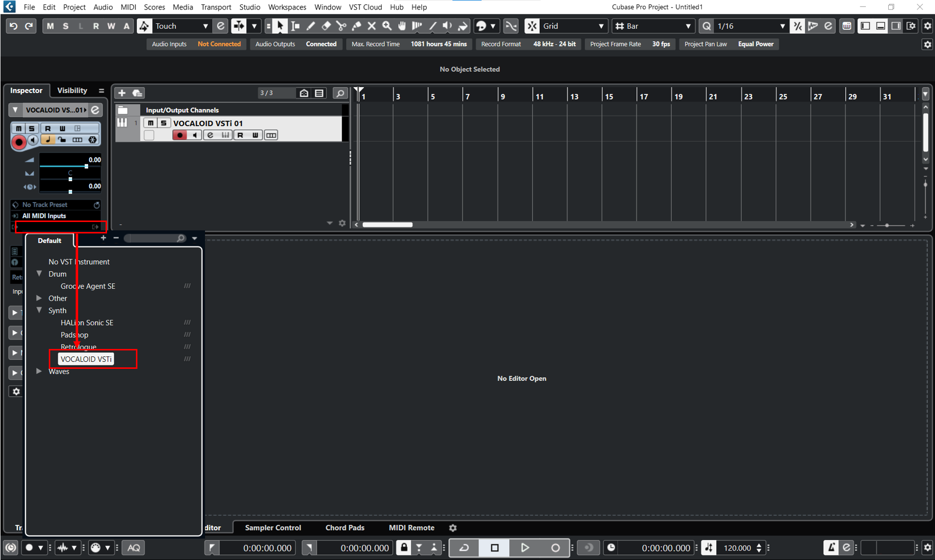Select the Zoom magnifier tool
The width and height of the screenshot is (935, 560).
(x=387, y=26)
